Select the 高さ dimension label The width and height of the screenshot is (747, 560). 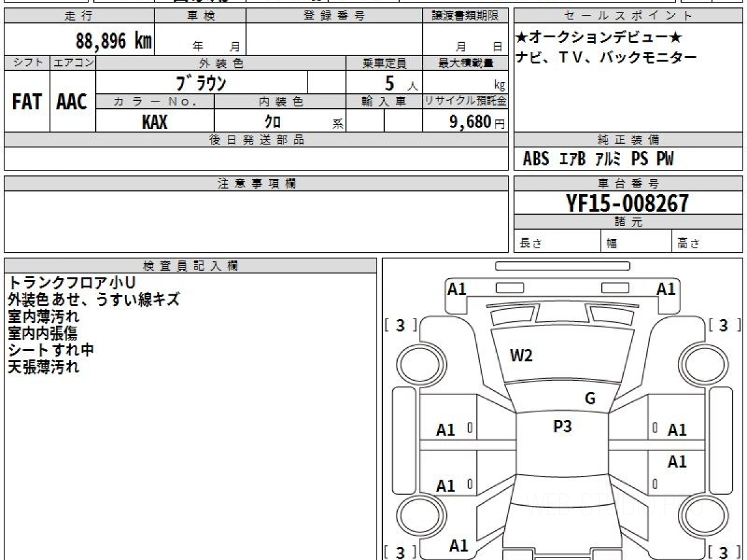688,244
